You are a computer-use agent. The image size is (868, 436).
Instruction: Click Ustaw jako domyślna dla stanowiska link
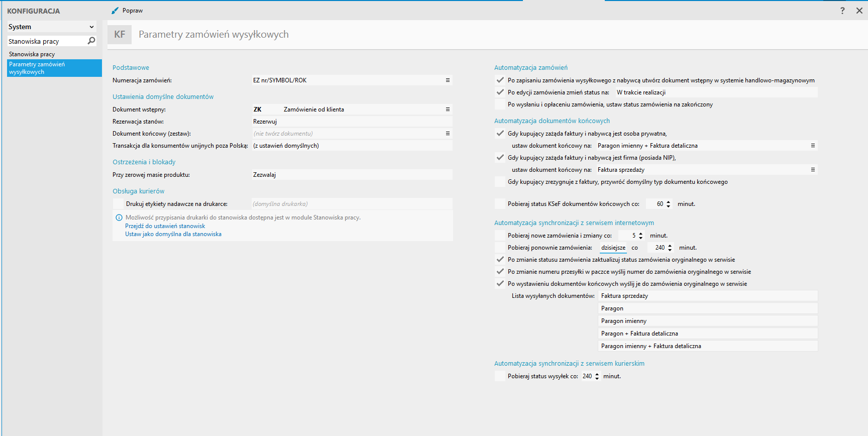tap(173, 234)
